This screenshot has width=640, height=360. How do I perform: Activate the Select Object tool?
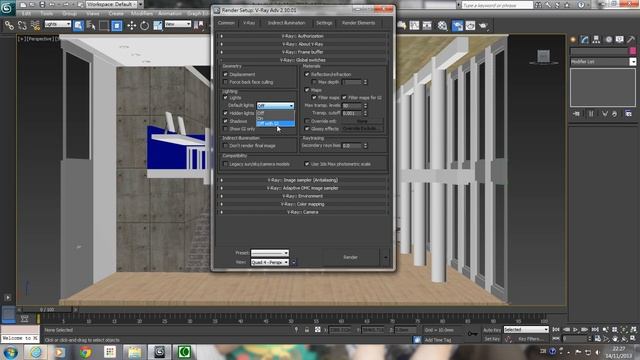tap(78, 26)
